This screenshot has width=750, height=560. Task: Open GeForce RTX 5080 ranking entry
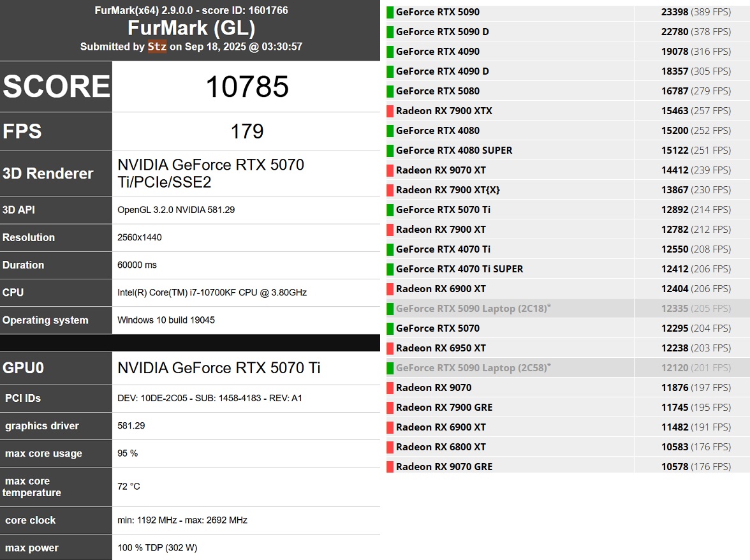coord(437,91)
